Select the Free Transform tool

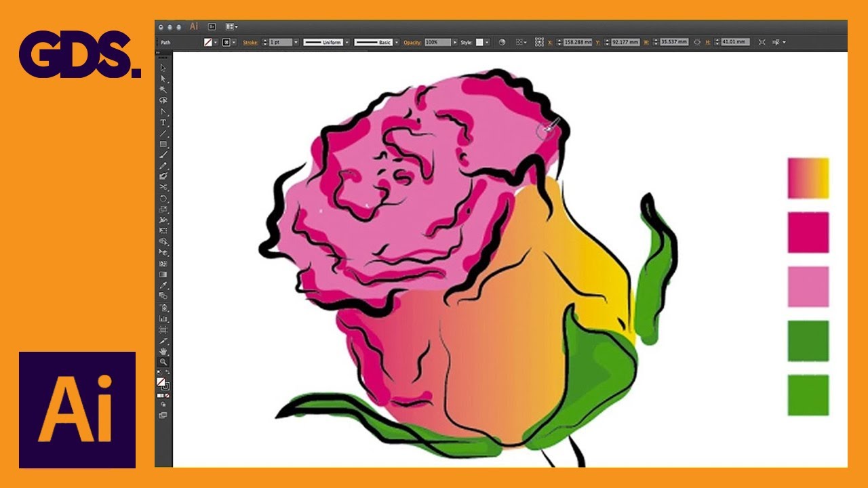(x=163, y=230)
